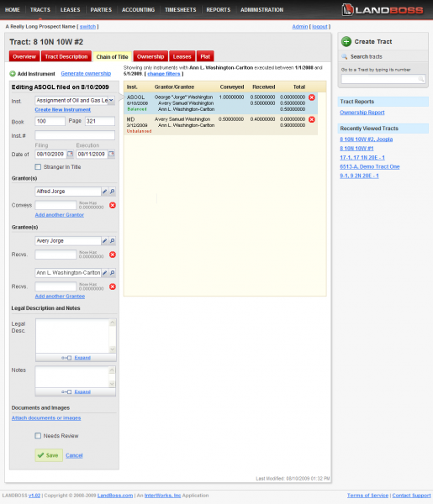
Task: Click the magnifier in tract number field
Action: tap(420, 79)
